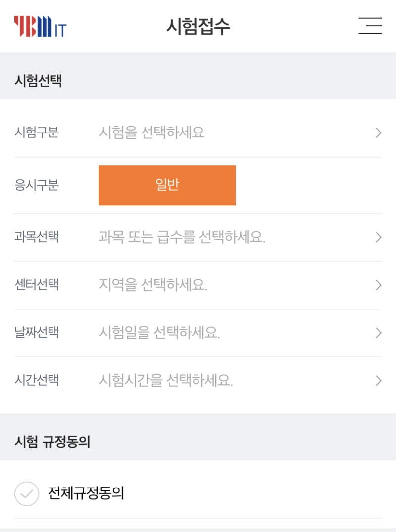Open 과목 또는 급수를 선택하세요 field
The image size is (396, 532).
tap(182, 237)
